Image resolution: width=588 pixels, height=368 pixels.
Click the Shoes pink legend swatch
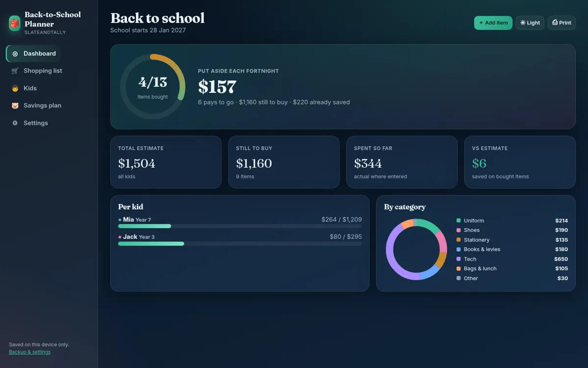click(459, 230)
